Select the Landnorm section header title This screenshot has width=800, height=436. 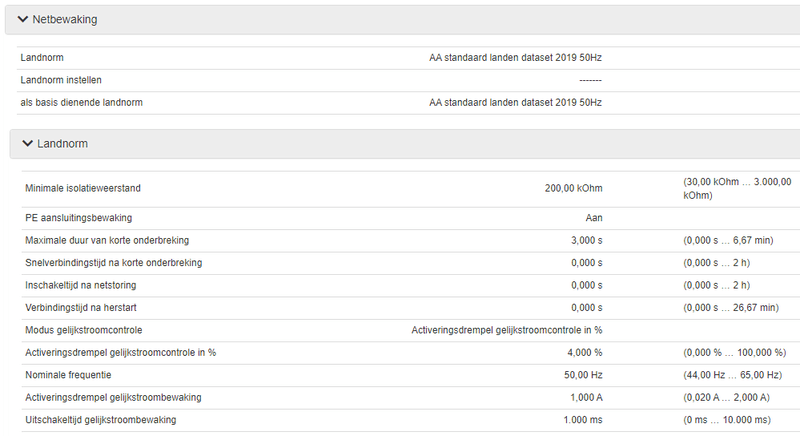[x=62, y=144]
